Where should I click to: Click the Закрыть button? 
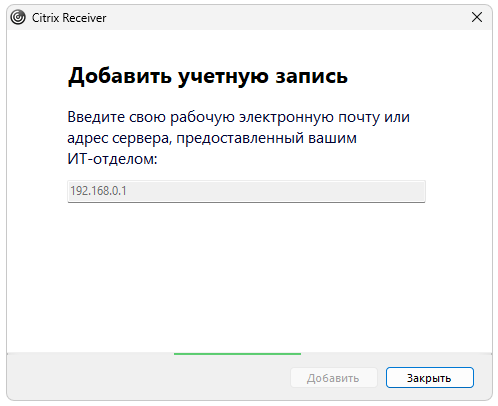tap(430, 378)
